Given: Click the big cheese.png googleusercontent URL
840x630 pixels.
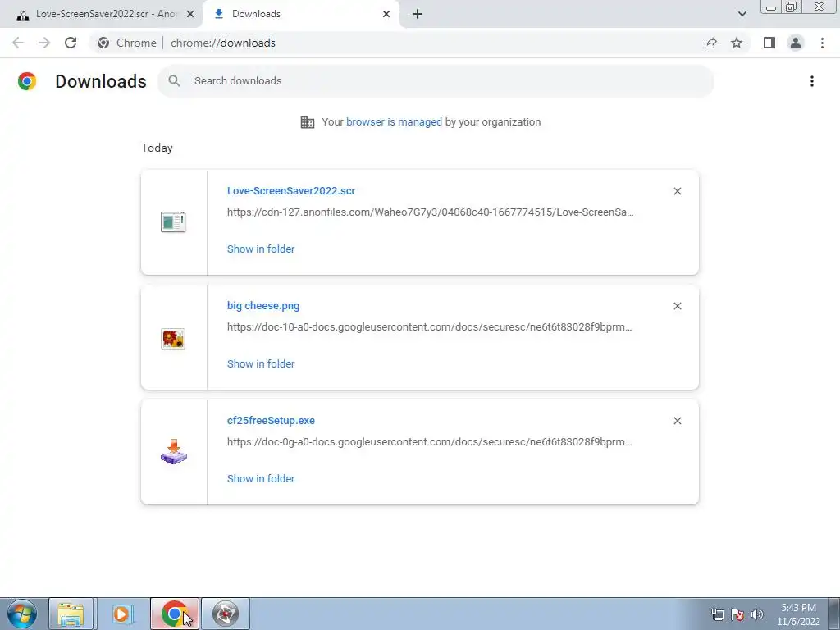Looking at the screenshot, I should 430,326.
